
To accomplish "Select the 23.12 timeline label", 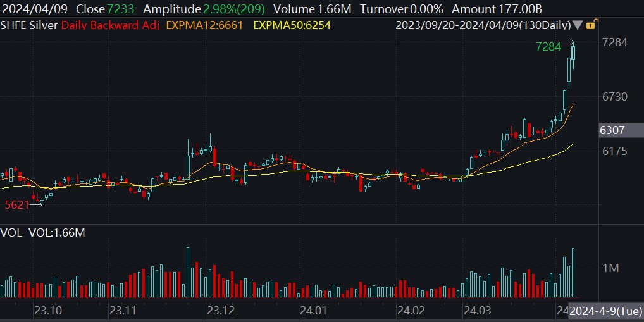I will click(221, 311).
